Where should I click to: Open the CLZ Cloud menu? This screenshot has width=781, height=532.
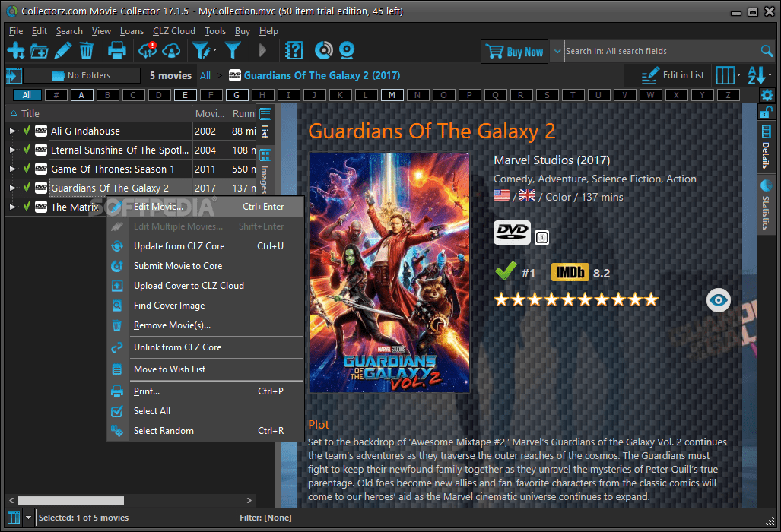point(174,31)
